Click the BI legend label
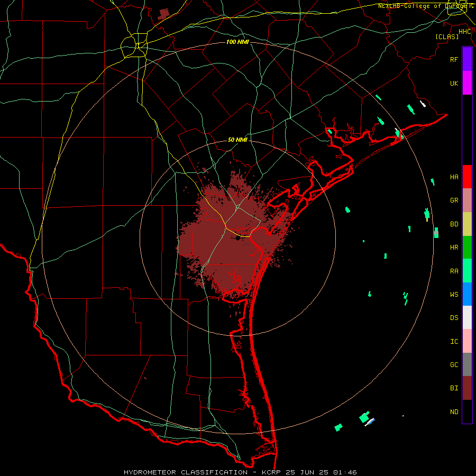The width and height of the screenshot is (476, 476). pos(454,388)
